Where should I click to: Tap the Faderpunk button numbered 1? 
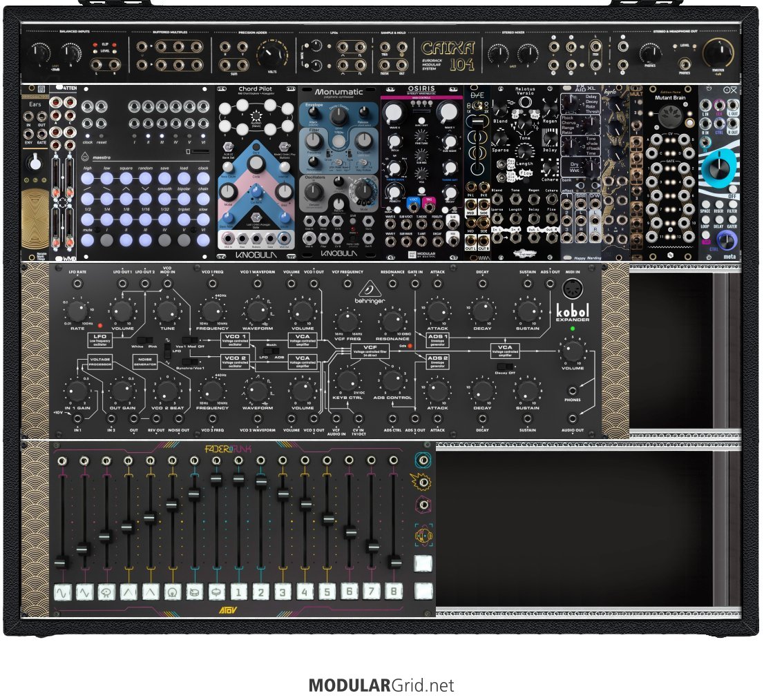pyautogui.click(x=238, y=592)
